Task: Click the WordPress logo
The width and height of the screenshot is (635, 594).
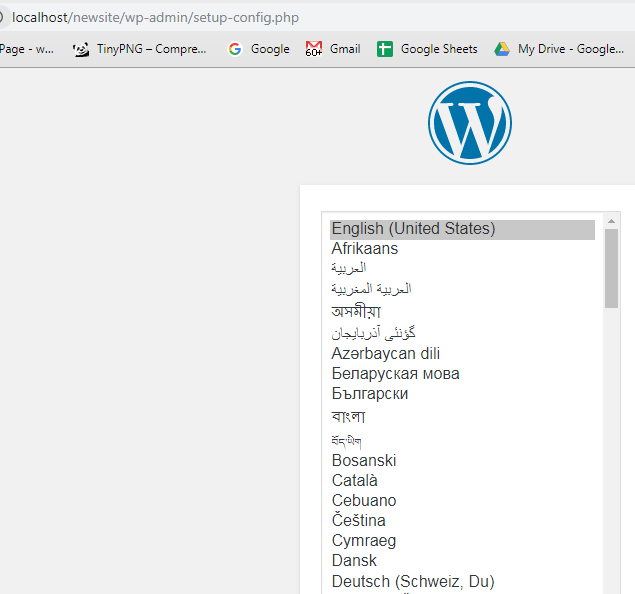Action: pyautogui.click(x=470, y=123)
